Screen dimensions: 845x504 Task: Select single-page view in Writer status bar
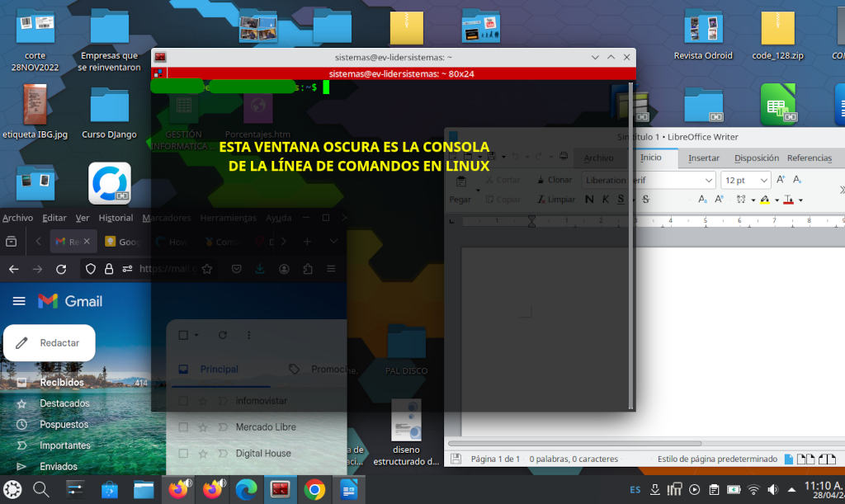pyautogui.click(x=788, y=459)
